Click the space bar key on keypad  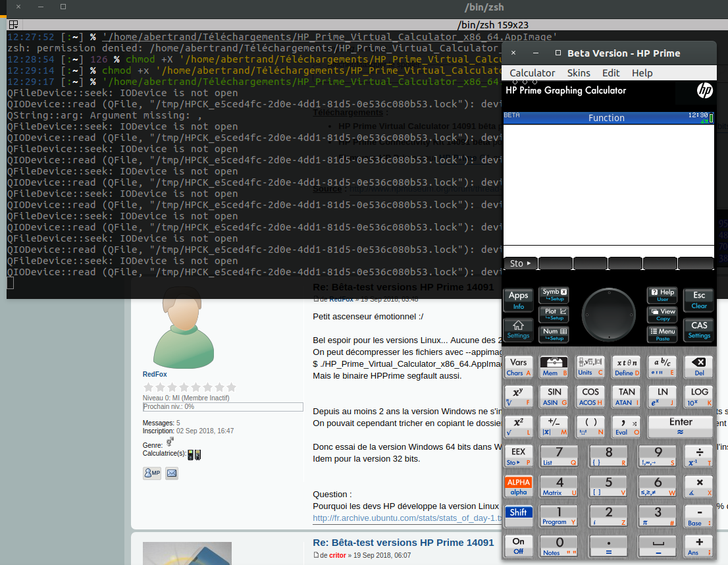658,546
